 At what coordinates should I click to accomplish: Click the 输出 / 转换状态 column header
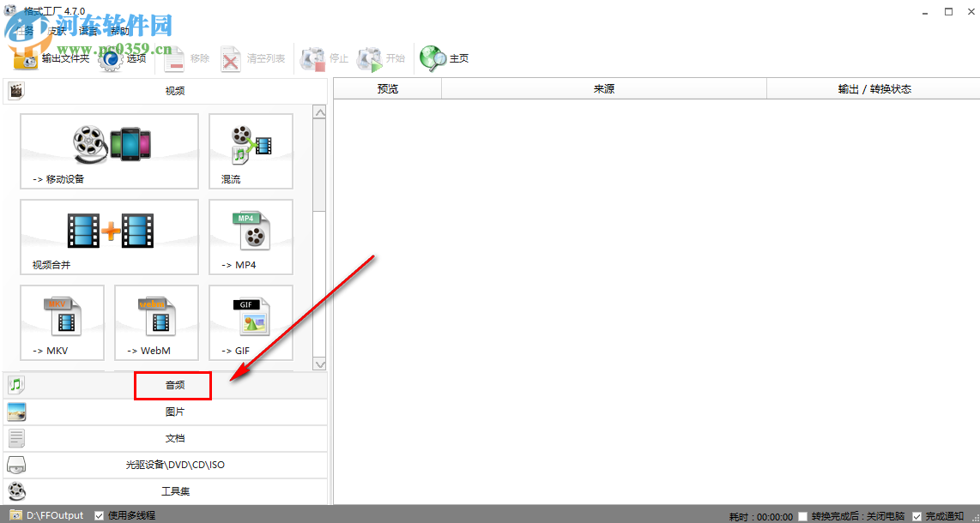pyautogui.click(x=874, y=88)
